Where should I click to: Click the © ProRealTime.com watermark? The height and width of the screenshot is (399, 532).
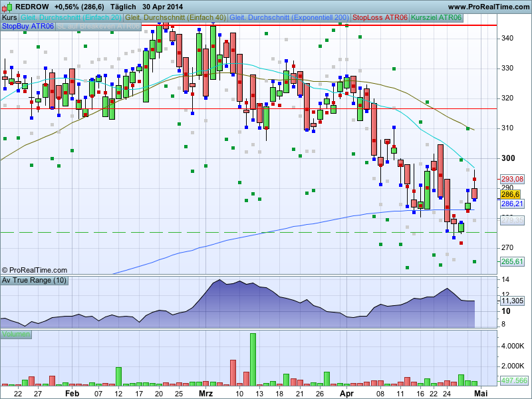[x=35, y=270]
